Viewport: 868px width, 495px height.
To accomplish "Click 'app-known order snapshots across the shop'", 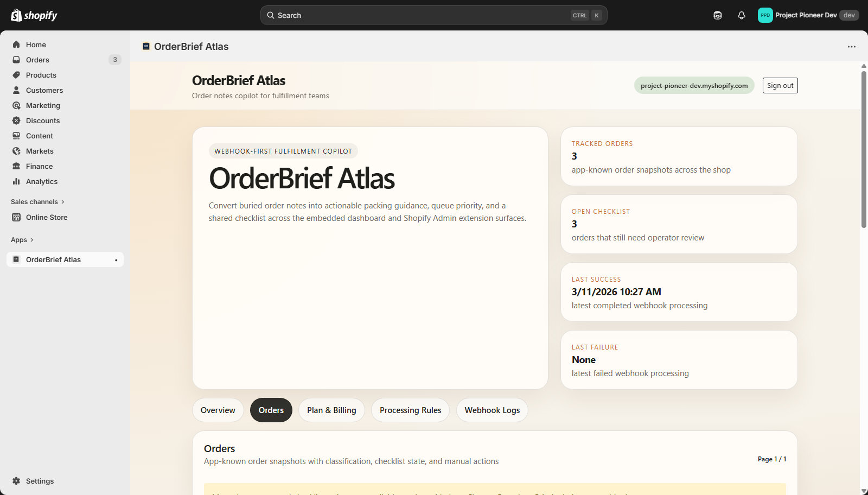I will pos(651,170).
